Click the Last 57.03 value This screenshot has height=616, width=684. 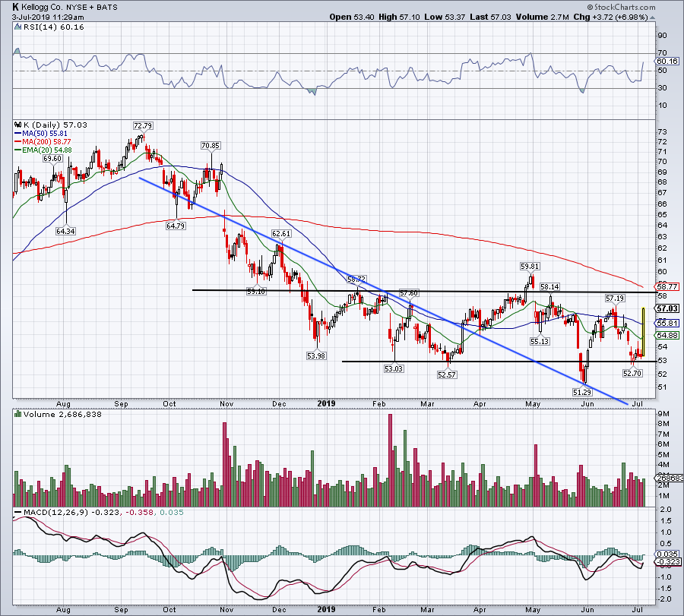pos(491,17)
